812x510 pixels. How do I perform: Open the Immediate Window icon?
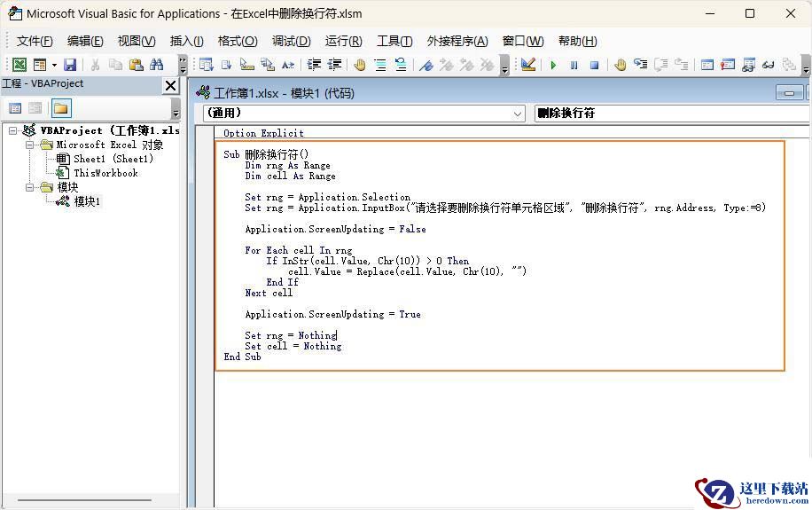728,64
